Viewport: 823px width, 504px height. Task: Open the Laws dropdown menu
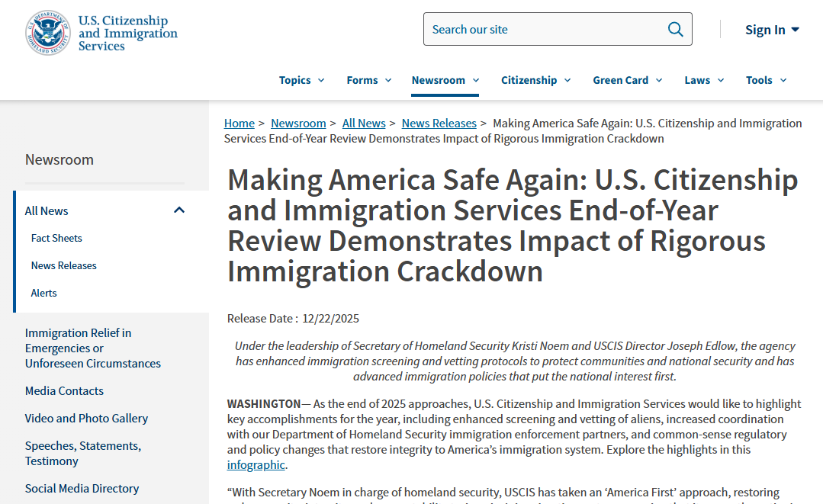tap(703, 80)
